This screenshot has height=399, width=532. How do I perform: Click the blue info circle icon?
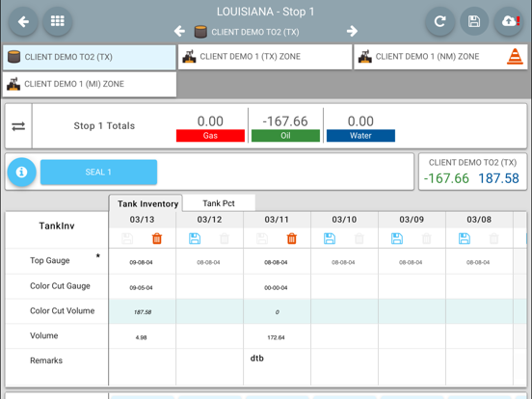(22, 172)
